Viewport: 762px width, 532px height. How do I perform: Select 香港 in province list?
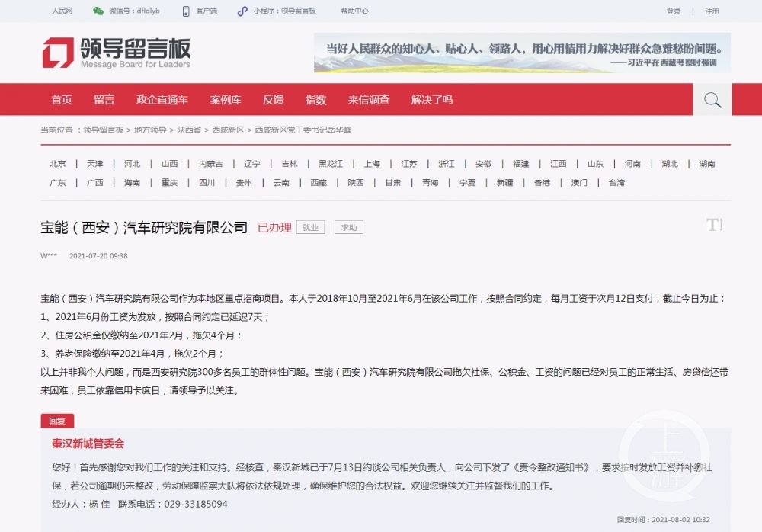tap(543, 183)
